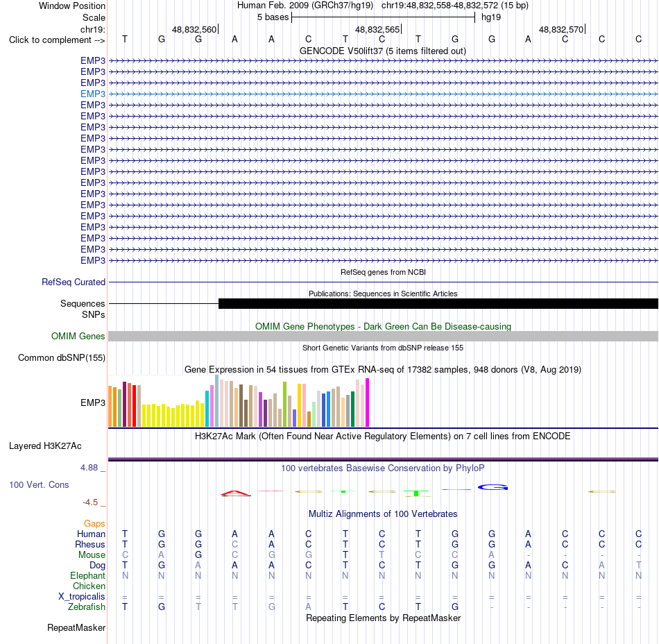Open the GTEx Gene Expression track title

[383, 369]
